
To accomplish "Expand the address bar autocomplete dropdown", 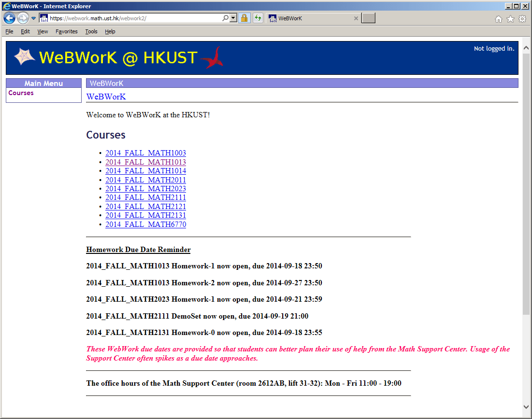I will 233,18.
